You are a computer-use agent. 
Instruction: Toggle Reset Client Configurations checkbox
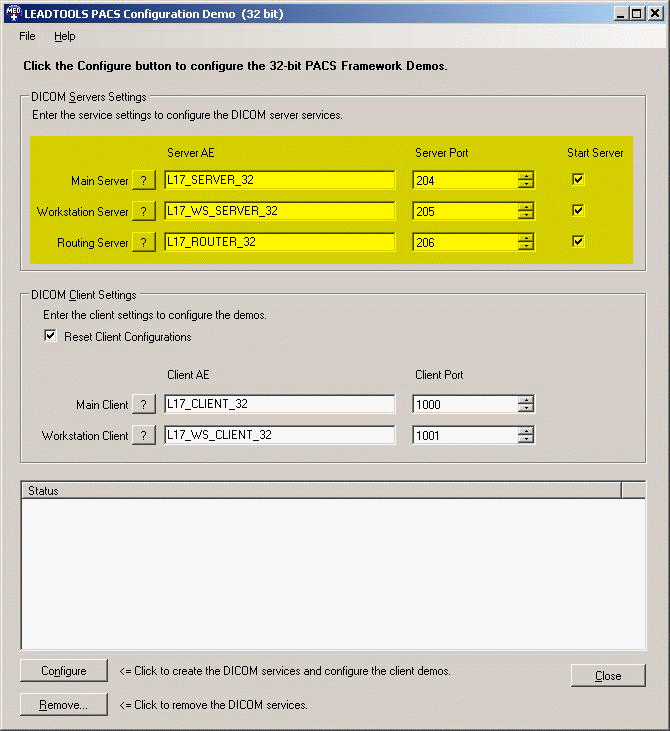pyautogui.click(x=51, y=337)
